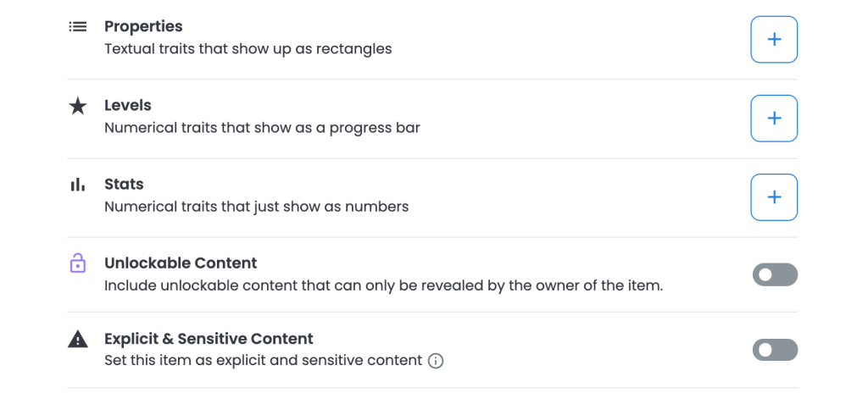
Task: Click 'Textual traits that show up as rectangles'
Action: tap(248, 49)
